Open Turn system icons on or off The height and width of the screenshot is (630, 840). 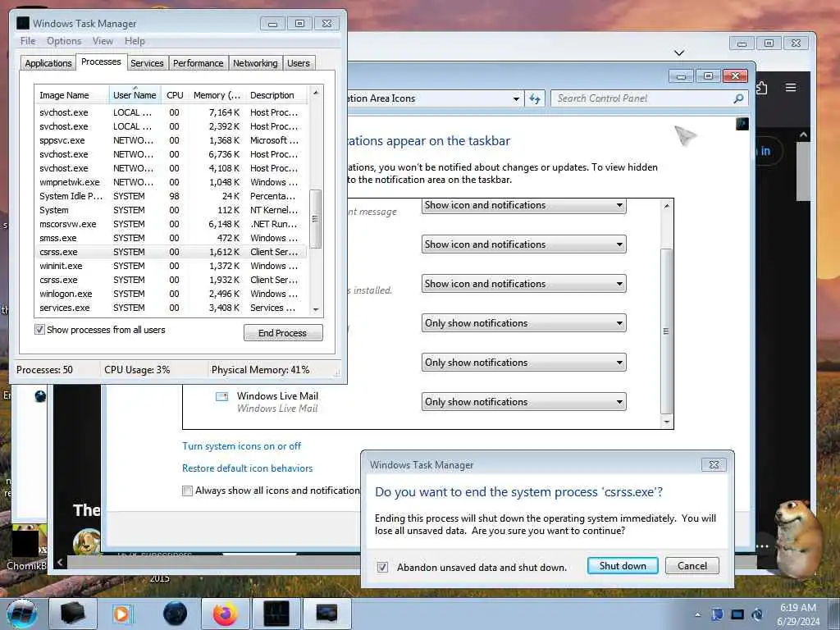click(x=242, y=446)
